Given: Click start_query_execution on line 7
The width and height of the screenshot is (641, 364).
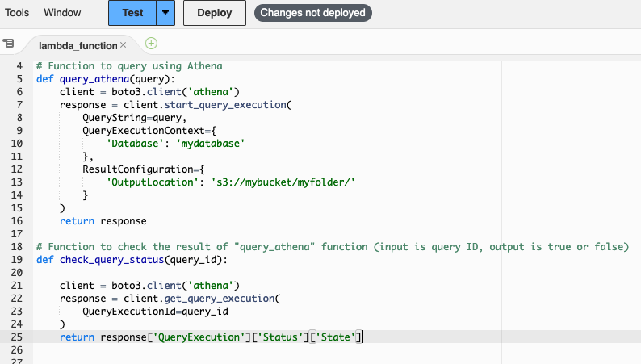Looking at the screenshot, I should (225, 105).
